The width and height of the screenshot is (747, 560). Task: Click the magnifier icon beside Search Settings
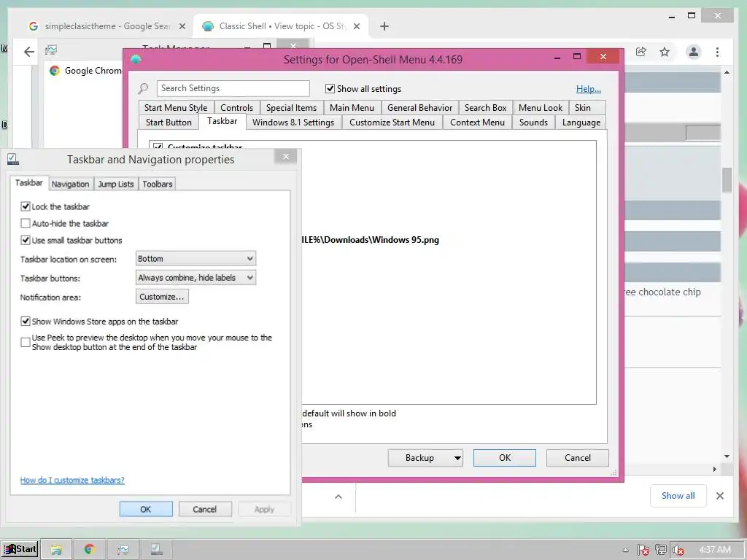143,88
